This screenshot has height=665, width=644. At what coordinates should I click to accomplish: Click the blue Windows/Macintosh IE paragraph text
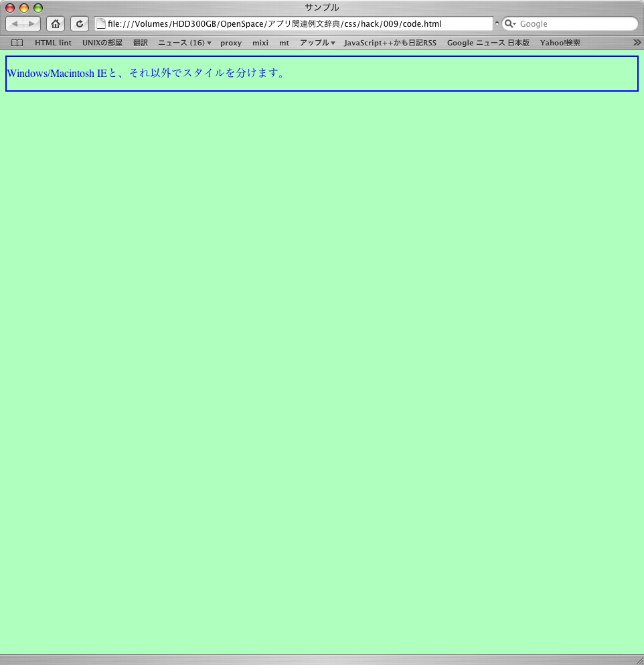coord(147,73)
